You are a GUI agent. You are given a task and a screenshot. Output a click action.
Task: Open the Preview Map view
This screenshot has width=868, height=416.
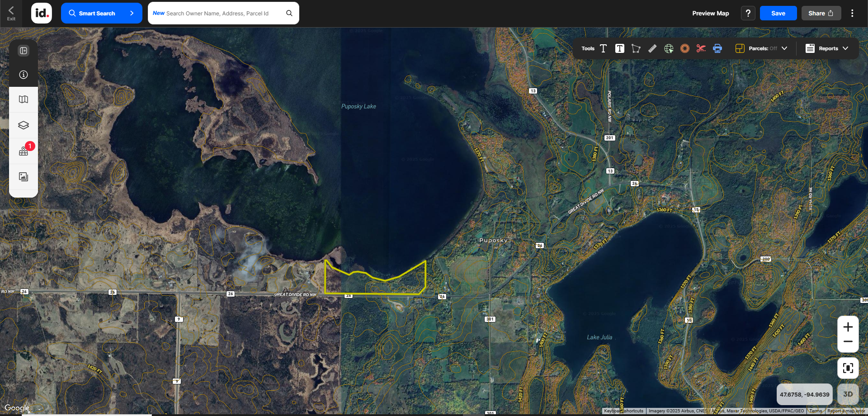pyautogui.click(x=710, y=13)
